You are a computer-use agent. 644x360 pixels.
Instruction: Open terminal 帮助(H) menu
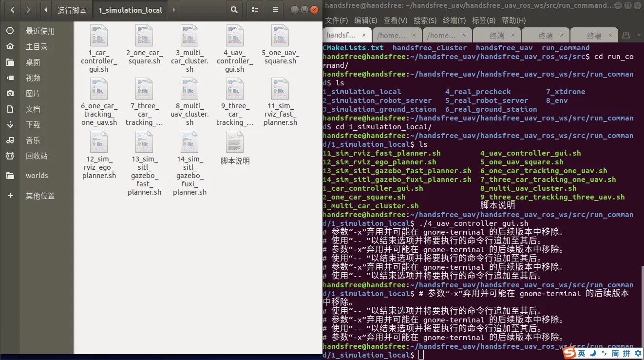[514, 20]
